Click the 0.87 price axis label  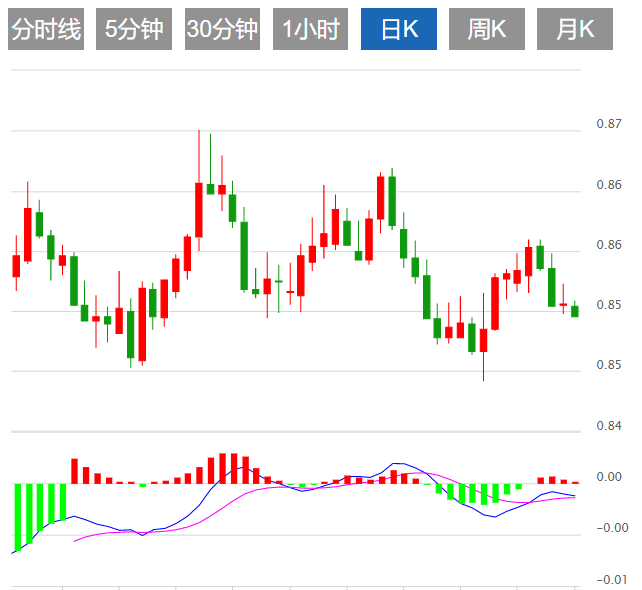pyautogui.click(x=609, y=124)
